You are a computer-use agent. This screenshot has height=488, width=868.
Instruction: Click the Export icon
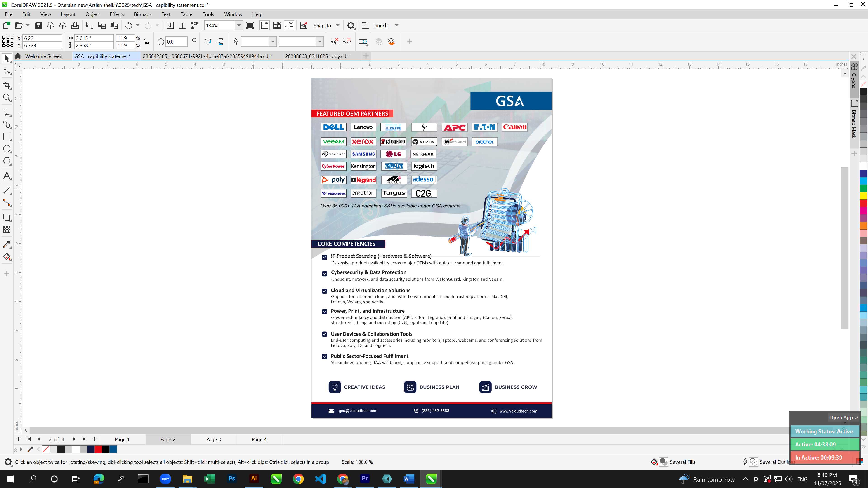click(182, 25)
